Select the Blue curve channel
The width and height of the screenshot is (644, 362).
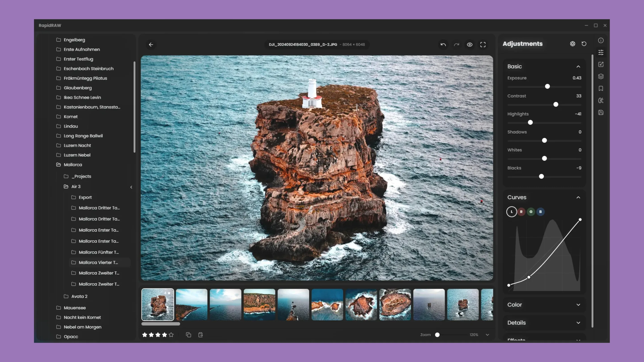click(540, 212)
